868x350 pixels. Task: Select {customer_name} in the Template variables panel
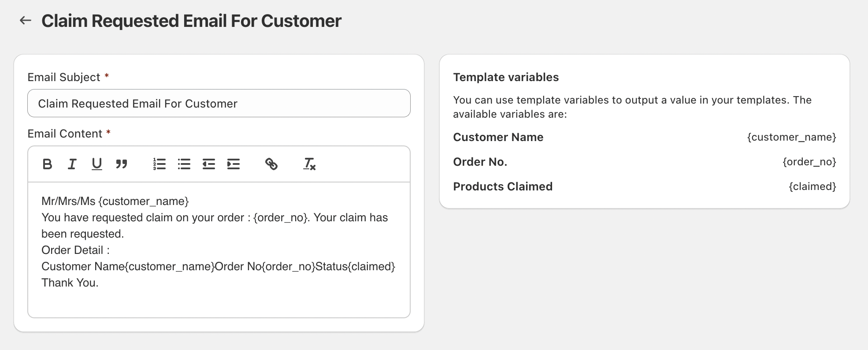click(791, 137)
